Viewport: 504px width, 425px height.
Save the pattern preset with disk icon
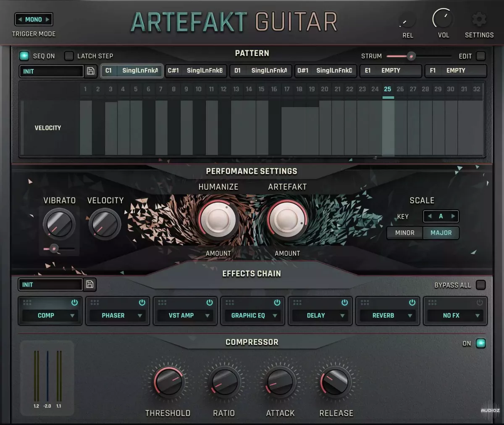pos(90,71)
